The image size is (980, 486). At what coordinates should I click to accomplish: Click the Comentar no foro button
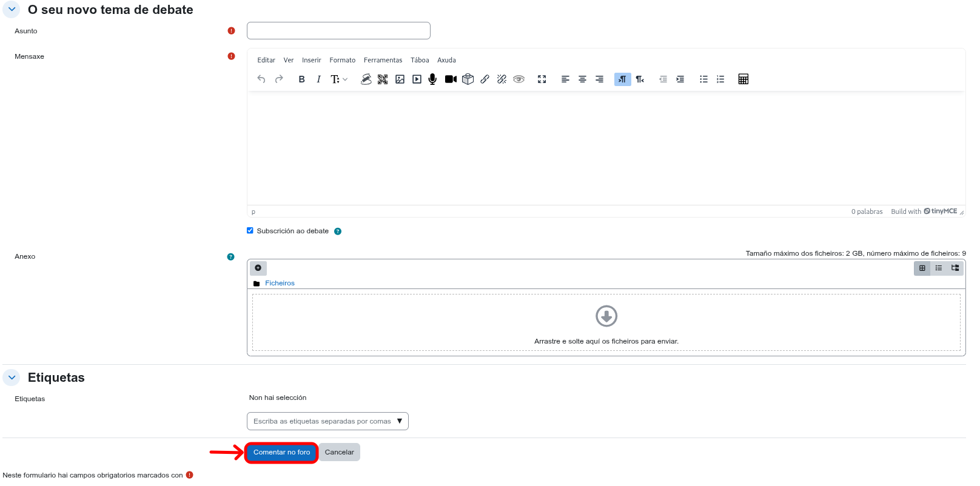(x=281, y=453)
